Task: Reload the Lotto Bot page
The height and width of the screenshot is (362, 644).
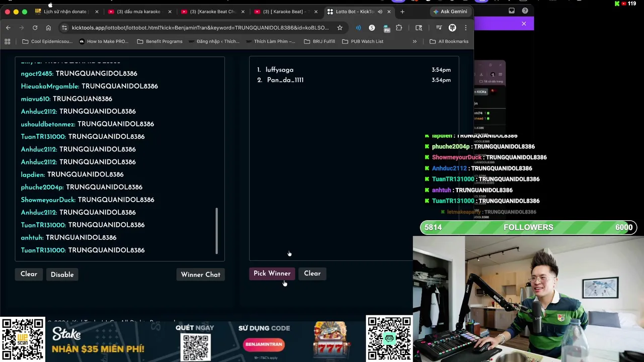Action: (35, 28)
